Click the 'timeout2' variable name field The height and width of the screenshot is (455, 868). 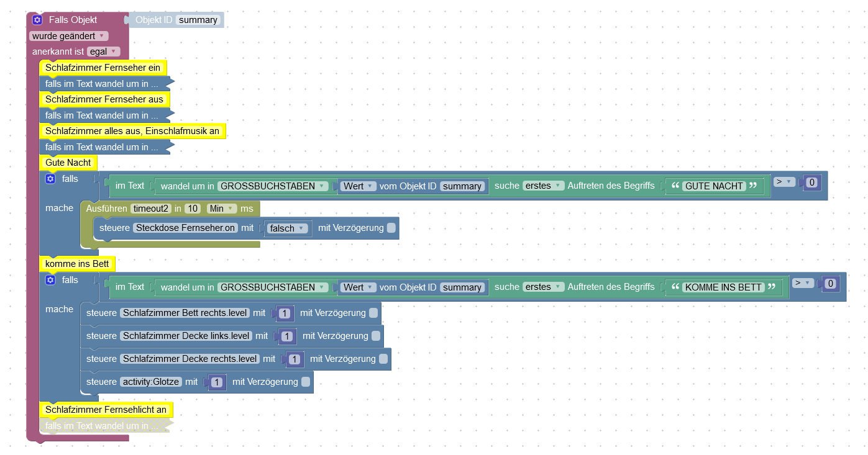pyautogui.click(x=151, y=209)
